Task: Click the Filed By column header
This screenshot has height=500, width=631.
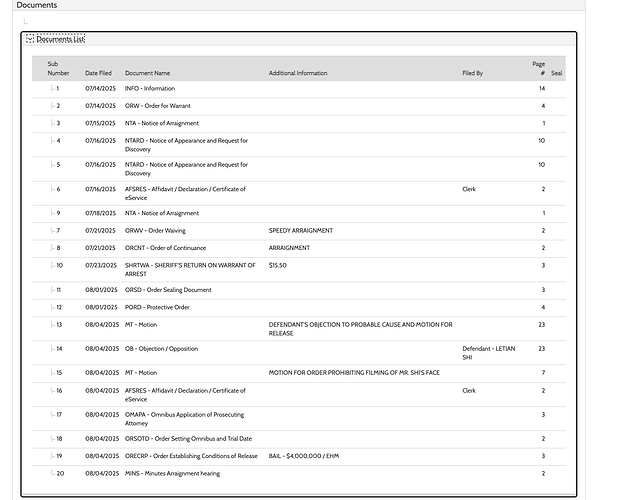Action: pos(472,73)
